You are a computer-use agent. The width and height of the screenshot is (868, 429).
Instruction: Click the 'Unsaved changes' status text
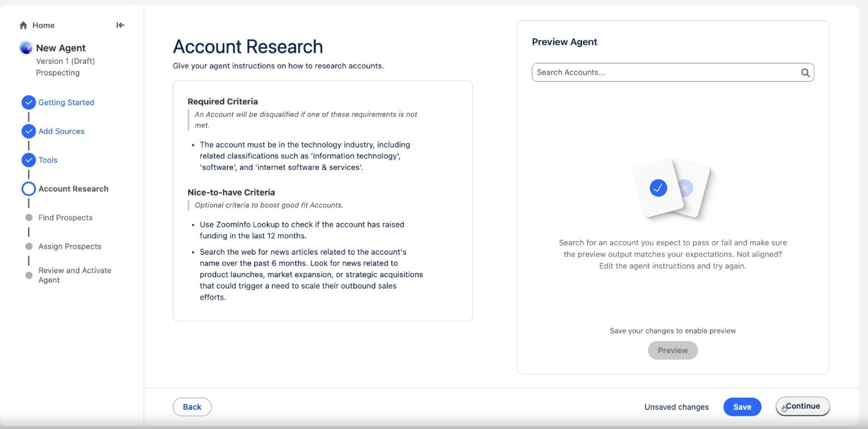[x=676, y=407]
